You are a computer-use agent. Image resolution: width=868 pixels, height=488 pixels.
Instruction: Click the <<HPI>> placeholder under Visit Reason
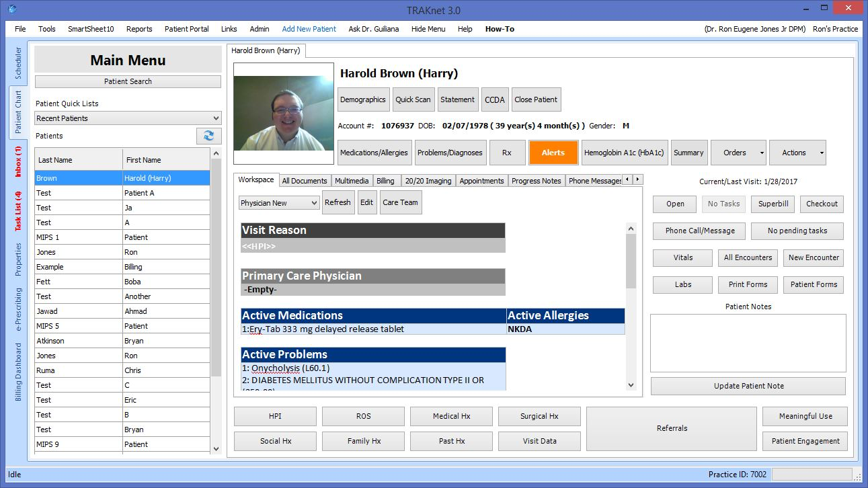(x=259, y=246)
